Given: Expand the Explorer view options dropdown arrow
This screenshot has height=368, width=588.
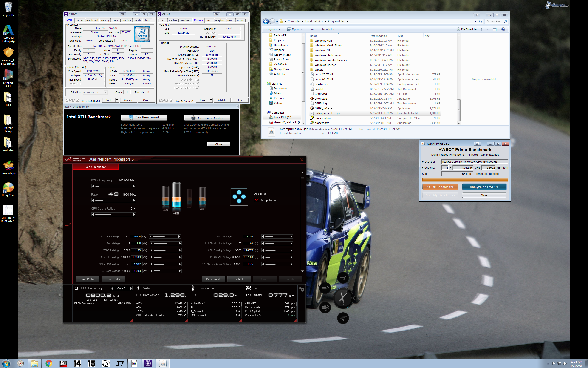Looking at the screenshot, I should coord(487,29).
